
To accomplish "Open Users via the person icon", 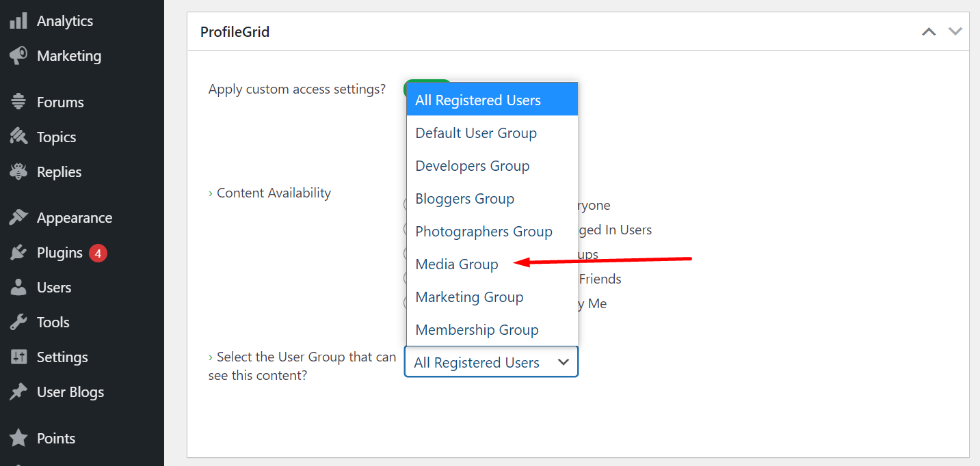I will [x=18, y=288].
